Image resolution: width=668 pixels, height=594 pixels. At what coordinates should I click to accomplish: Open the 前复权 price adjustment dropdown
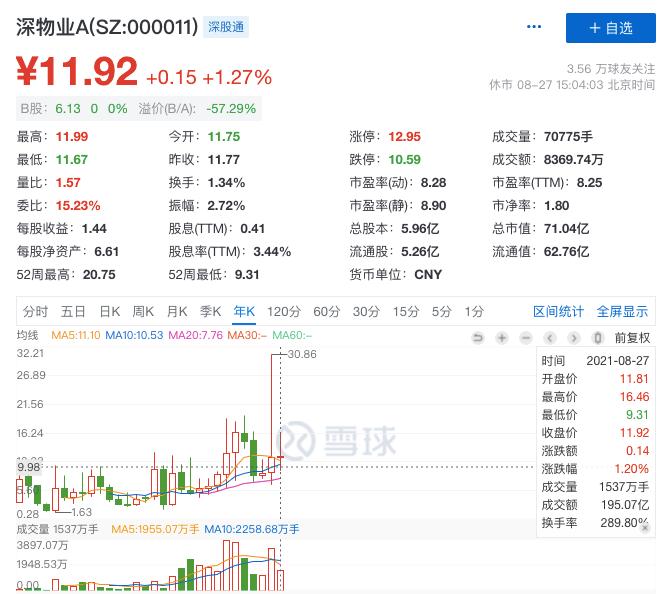(632, 338)
